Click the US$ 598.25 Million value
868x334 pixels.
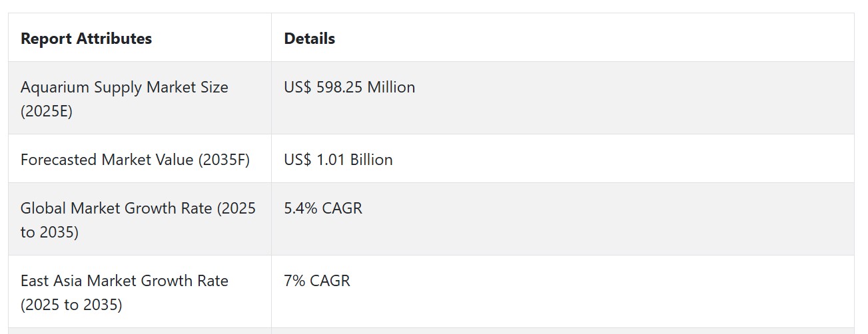[x=349, y=87]
